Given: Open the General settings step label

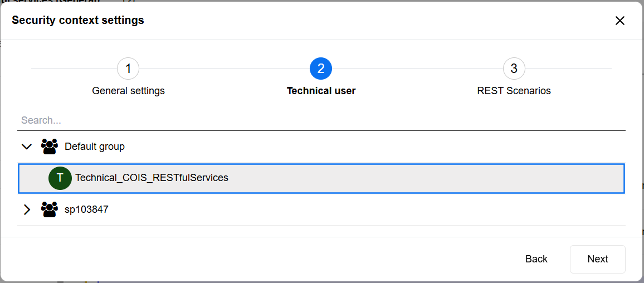Looking at the screenshot, I should coord(128,91).
